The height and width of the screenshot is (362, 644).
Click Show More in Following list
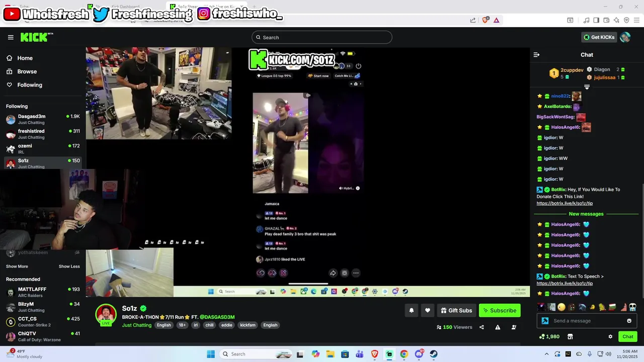17,266
